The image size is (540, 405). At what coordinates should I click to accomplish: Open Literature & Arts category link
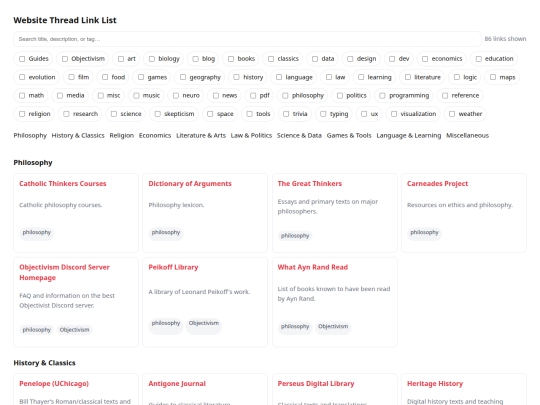tap(201, 135)
